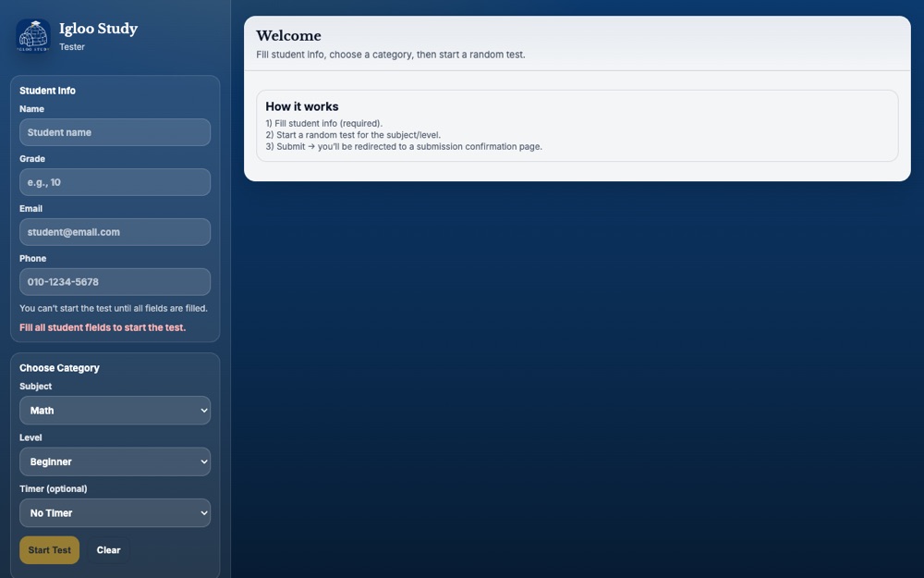This screenshot has height=578, width=924.
Task: Click the 'Fill student info, choose a category' subtitle
Action: (391, 55)
